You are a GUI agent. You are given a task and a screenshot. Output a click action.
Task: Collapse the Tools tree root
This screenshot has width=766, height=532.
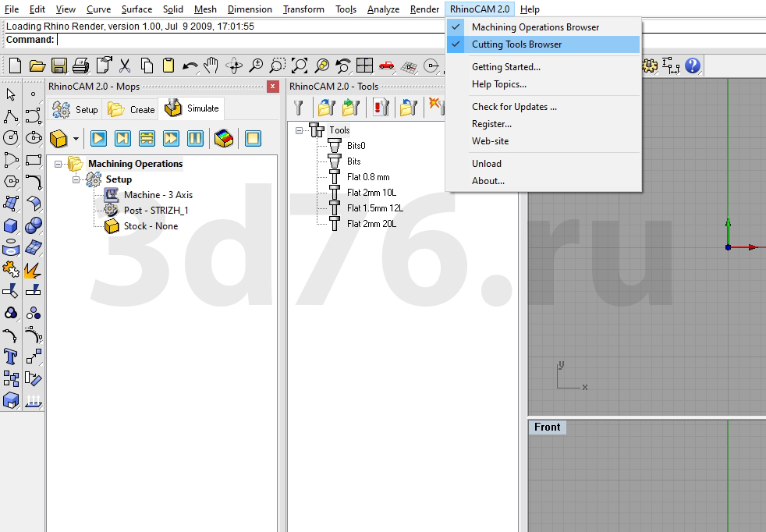pyautogui.click(x=299, y=130)
